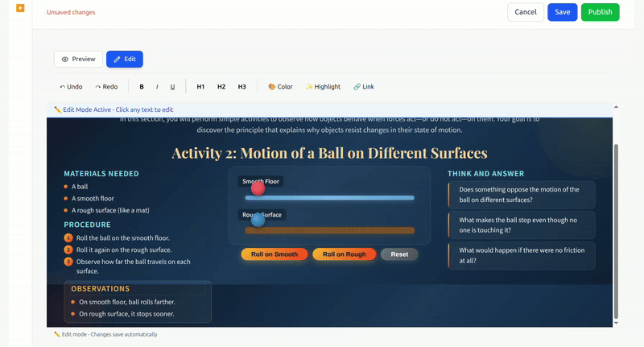Click the Rough Surface label

coord(262,215)
